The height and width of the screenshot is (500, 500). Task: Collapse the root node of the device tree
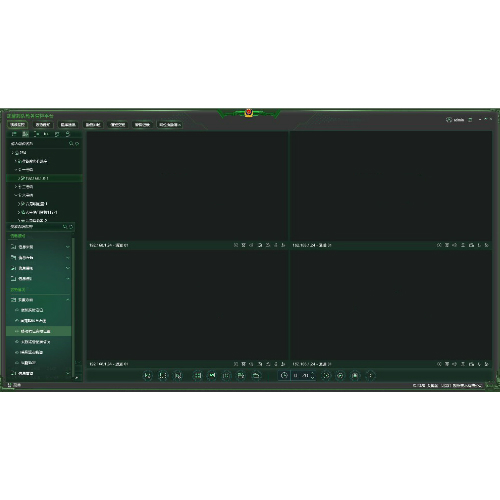coord(13,153)
